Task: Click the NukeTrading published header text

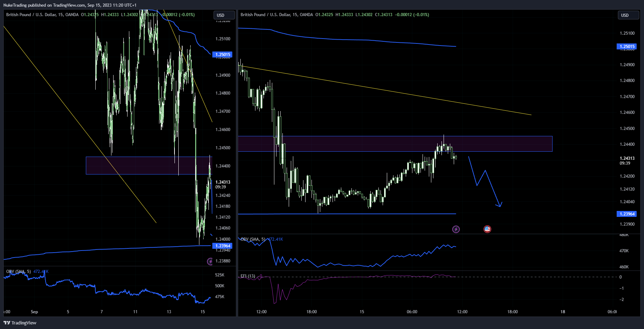Action: [x=70, y=5]
